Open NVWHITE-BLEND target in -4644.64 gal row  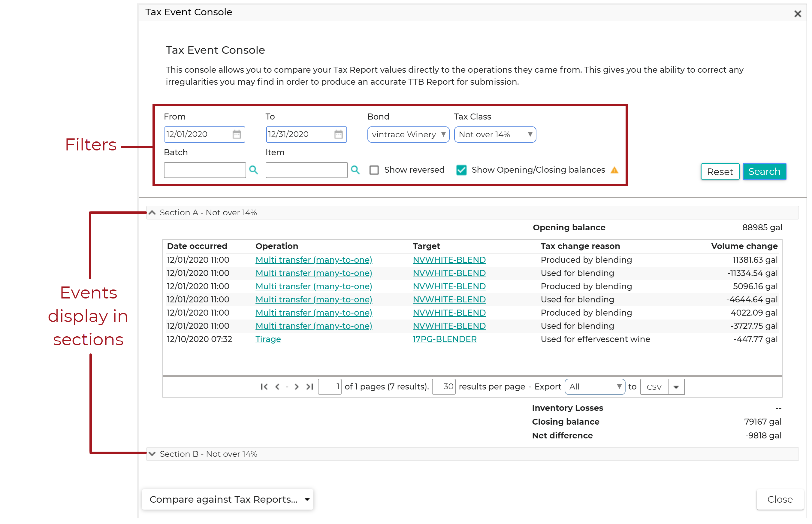tap(449, 300)
